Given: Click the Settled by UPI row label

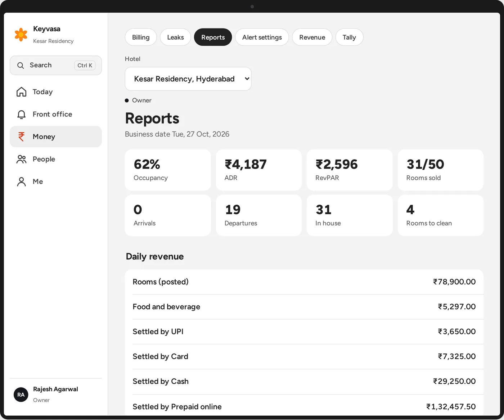Looking at the screenshot, I should tap(158, 331).
